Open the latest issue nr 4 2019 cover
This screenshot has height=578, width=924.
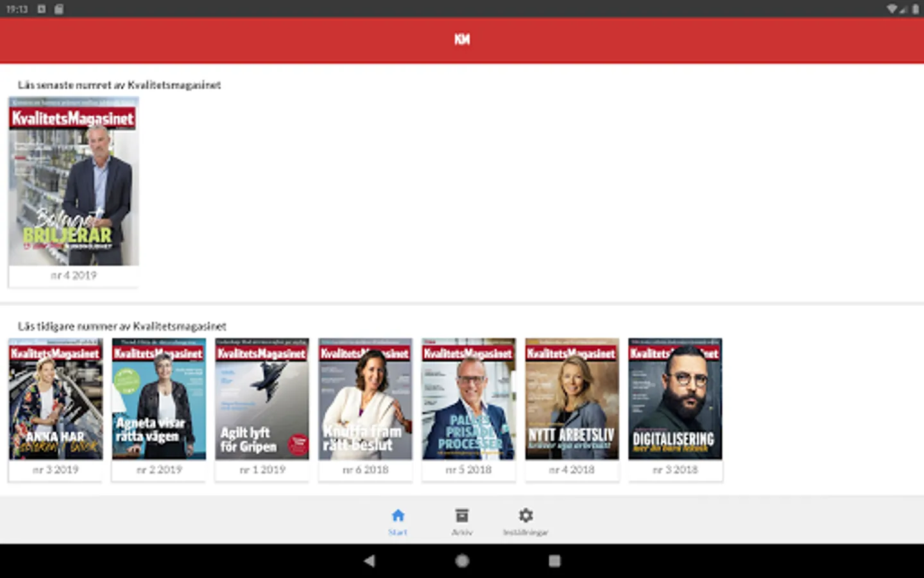tap(74, 181)
